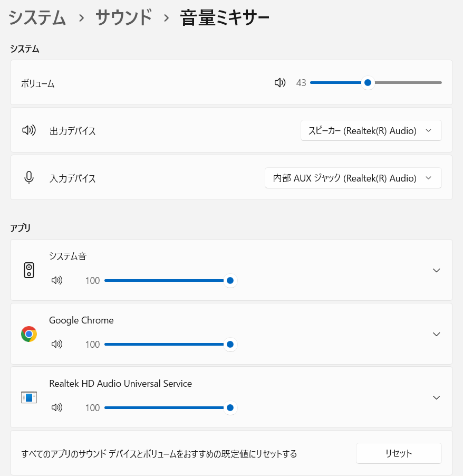463x476 pixels.
Task: Expand the Google Chrome app settings
Action: (x=436, y=334)
